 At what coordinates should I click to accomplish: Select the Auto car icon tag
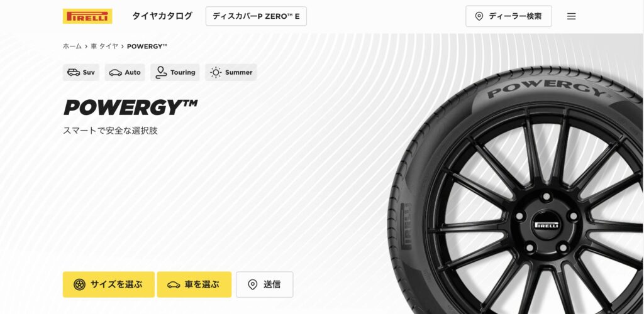[116, 73]
